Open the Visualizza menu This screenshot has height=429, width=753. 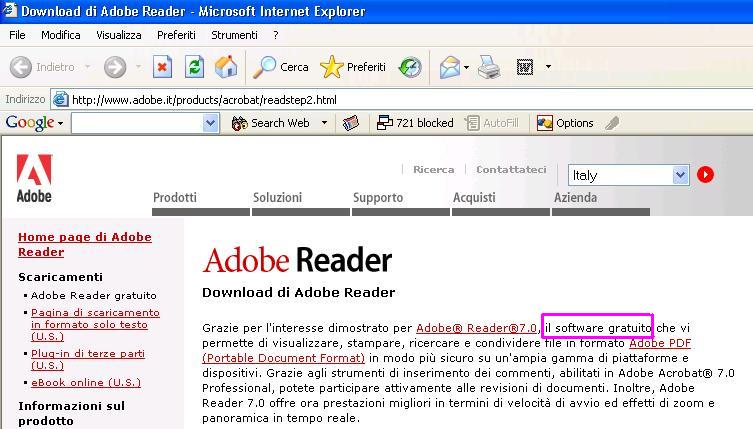point(119,35)
